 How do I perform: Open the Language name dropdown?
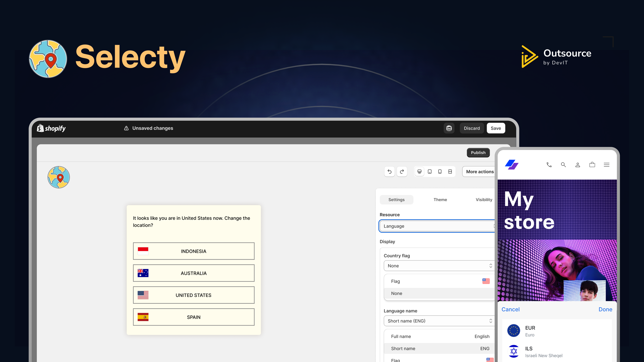[x=440, y=321]
